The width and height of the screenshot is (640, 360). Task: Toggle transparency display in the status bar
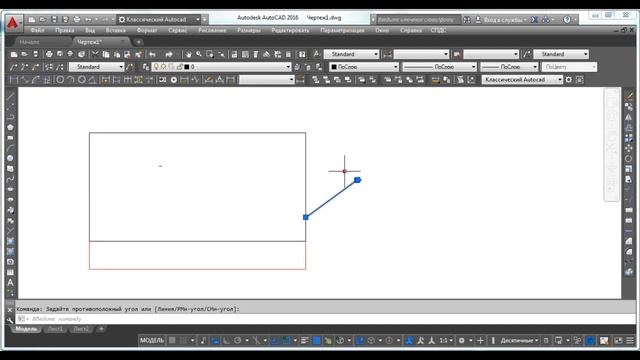317,340
